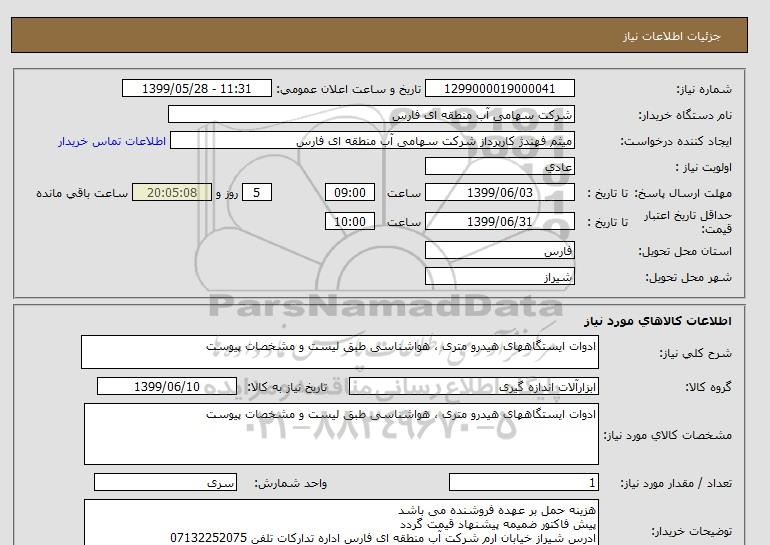Click the label نام دستگاه خریدار
The image size is (770, 545).
[685, 115]
